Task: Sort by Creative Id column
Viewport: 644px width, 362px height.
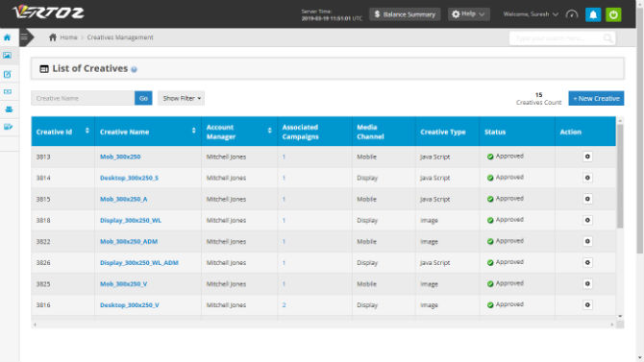Action: click(x=87, y=131)
